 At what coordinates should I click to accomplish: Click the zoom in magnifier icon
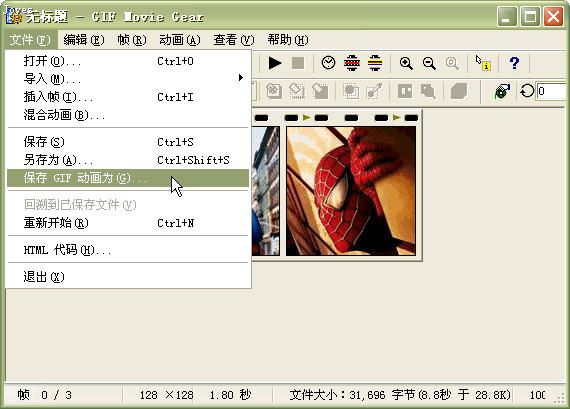(406, 63)
